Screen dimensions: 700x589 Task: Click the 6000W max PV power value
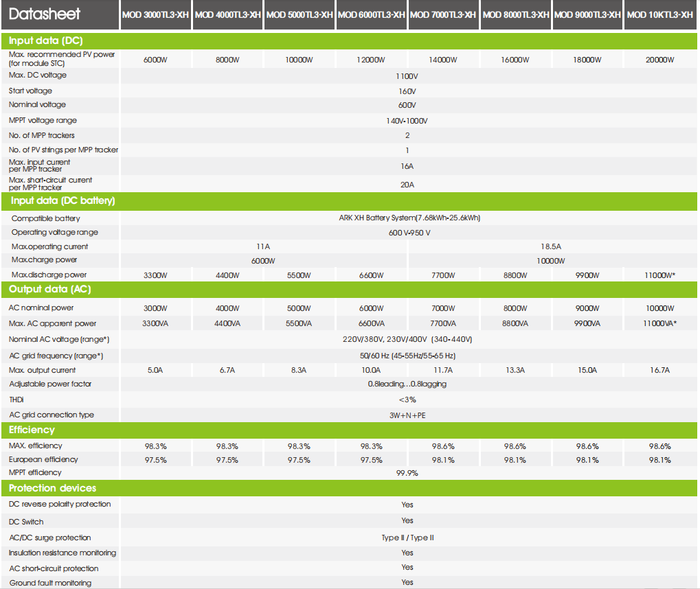coord(155,60)
